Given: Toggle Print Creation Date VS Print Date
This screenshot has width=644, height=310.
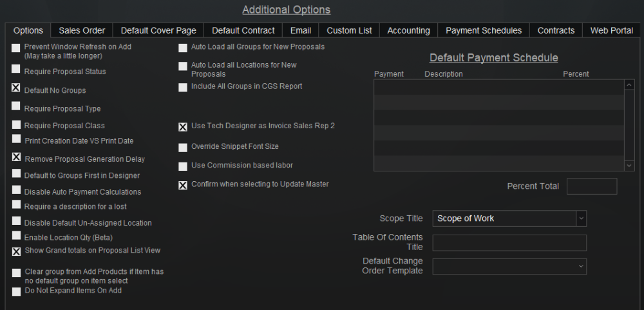Looking at the screenshot, I should point(16,139).
